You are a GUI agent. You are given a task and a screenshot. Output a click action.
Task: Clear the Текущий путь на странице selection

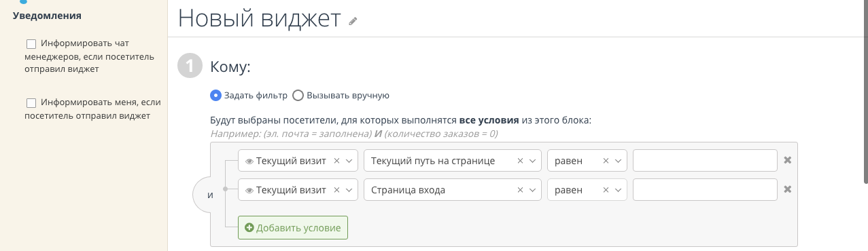520,161
